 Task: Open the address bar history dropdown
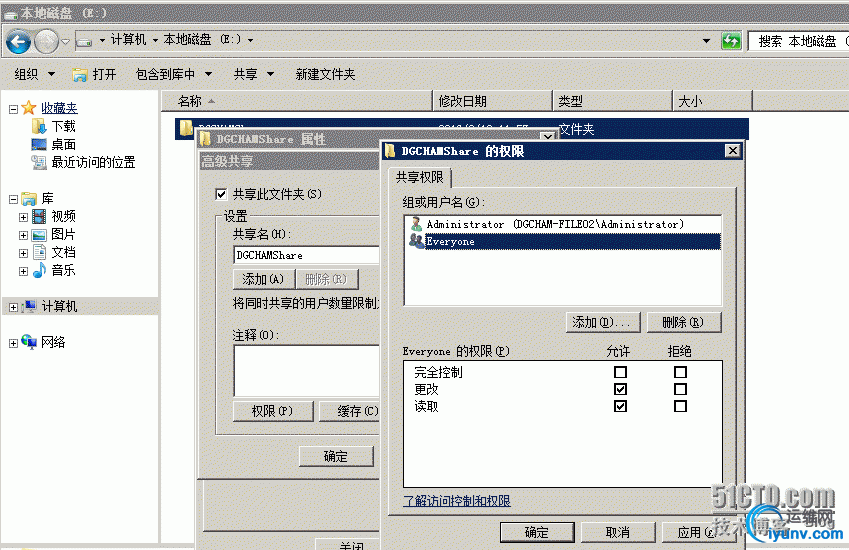point(706,41)
